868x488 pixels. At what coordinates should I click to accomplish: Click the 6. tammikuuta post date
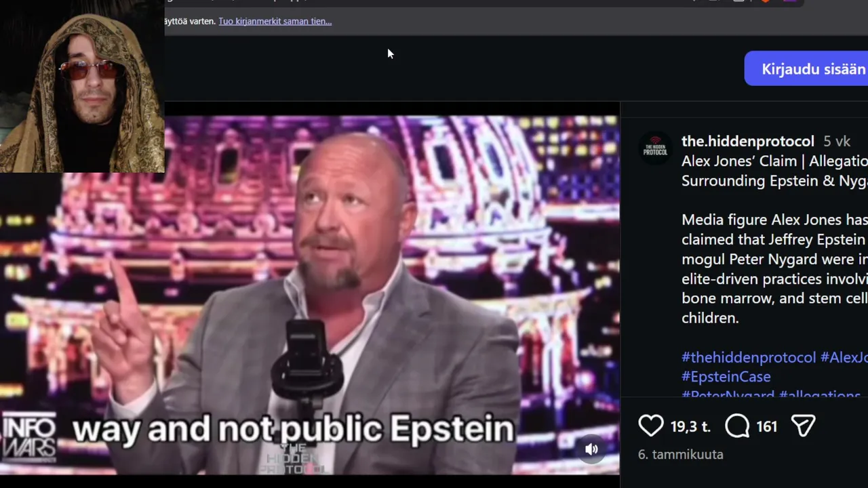pyautogui.click(x=680, y=455)
